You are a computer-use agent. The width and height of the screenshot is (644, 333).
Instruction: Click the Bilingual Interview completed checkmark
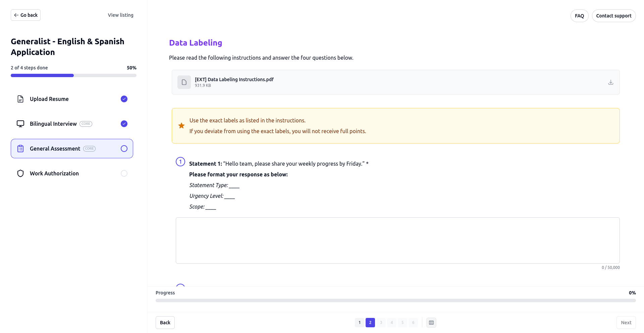click(124, 124)
